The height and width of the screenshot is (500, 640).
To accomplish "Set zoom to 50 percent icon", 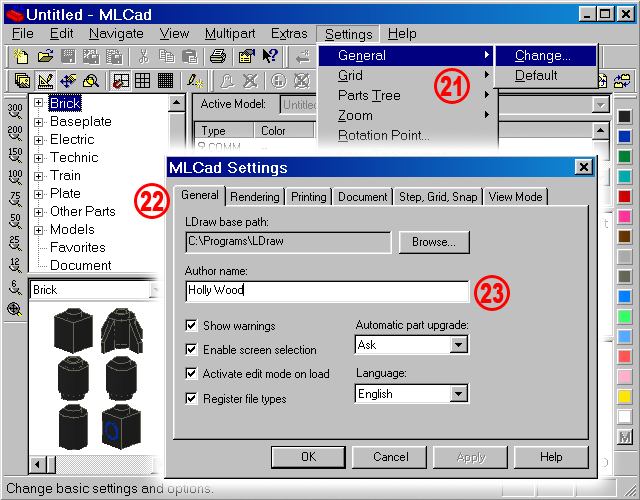I will [x=15, y=221].
